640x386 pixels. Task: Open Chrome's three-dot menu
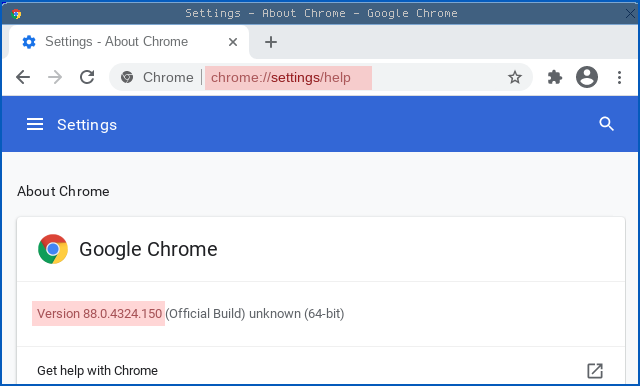pos(619,77)
